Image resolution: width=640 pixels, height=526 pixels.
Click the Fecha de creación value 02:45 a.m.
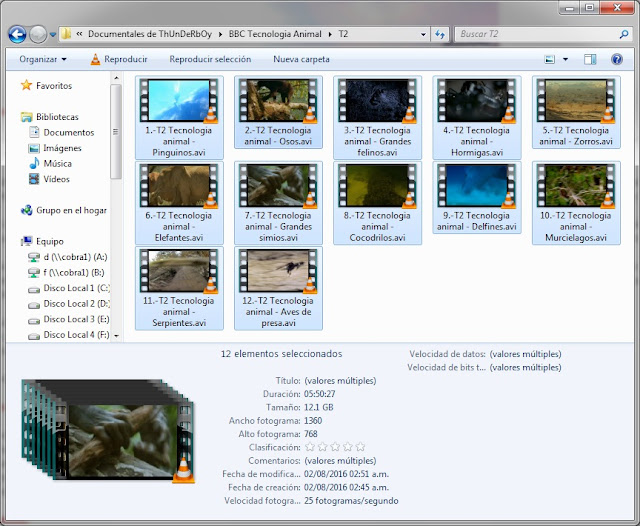(x=346, y=487)
